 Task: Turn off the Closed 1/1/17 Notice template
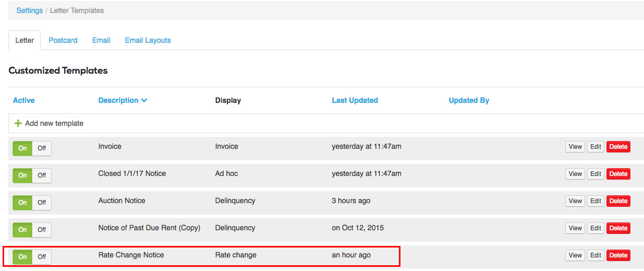pos(42,175)
